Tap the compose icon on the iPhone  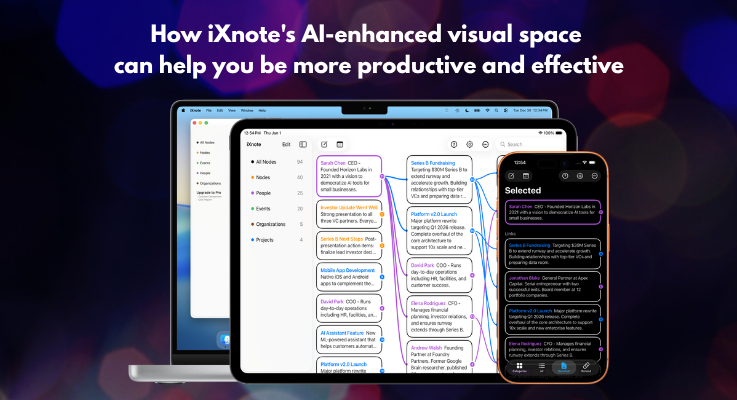pos(511,176)
